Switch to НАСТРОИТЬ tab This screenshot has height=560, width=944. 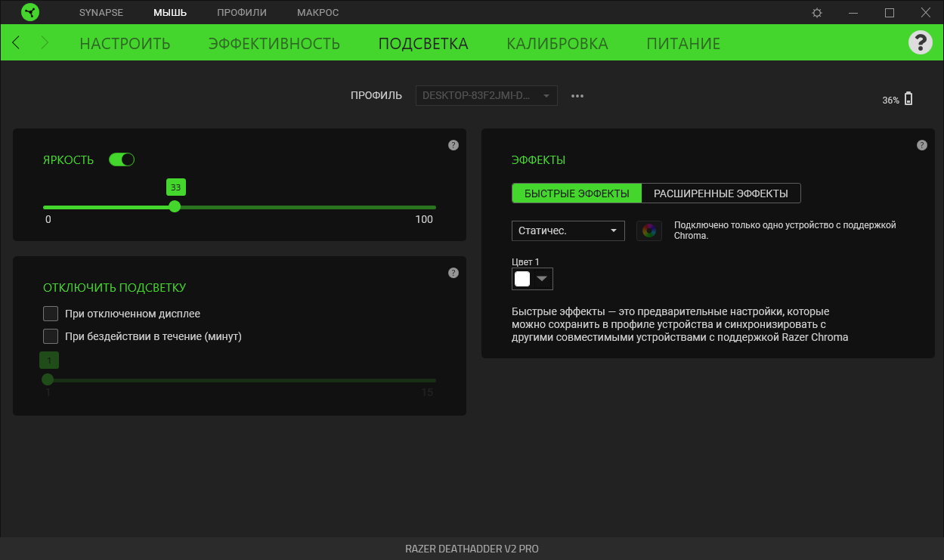[x=125, y=43]
